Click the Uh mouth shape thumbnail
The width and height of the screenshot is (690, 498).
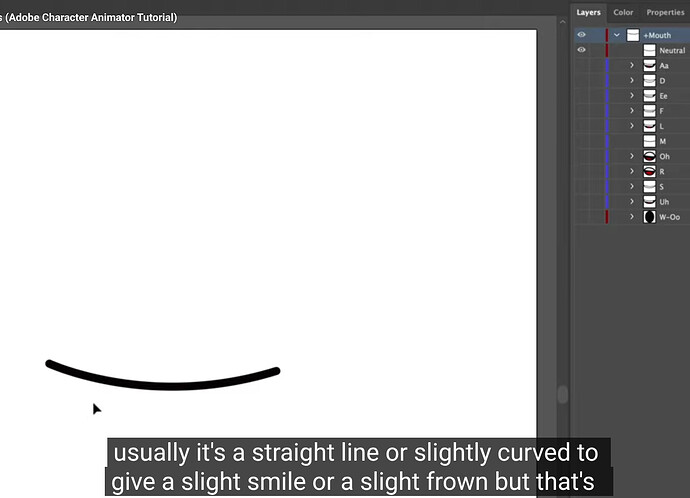649,202
